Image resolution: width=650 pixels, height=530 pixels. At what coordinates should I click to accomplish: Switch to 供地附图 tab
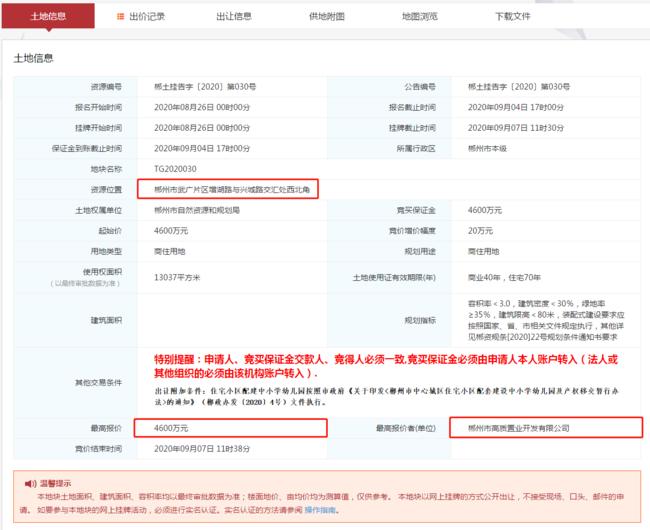pos(327,17)
